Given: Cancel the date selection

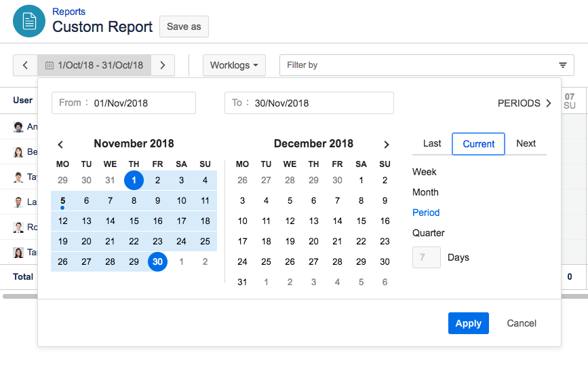Looking at the screenshot, I should pos(522,323).
